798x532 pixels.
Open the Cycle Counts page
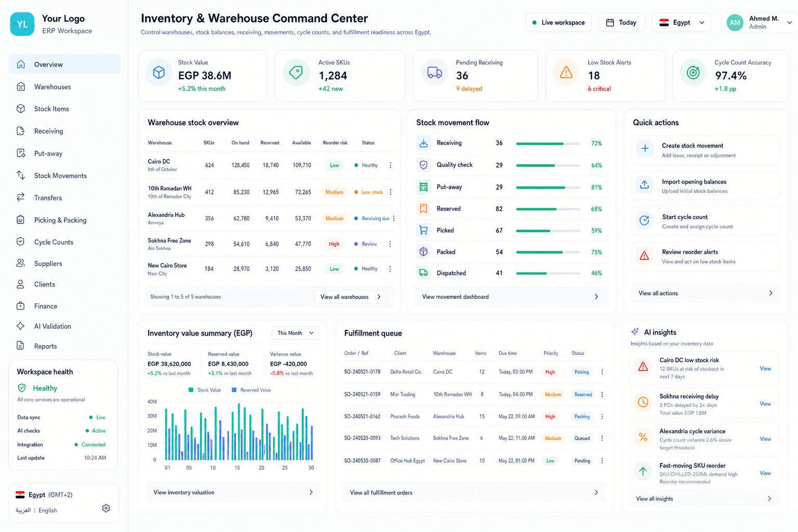tap(64, 242)
